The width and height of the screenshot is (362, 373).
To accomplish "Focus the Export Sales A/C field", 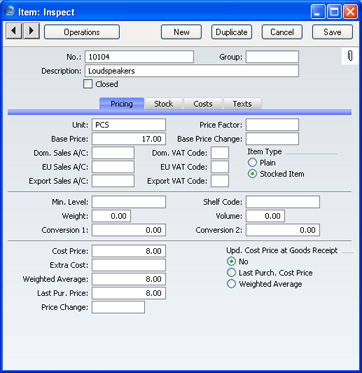I will (113, 181).
